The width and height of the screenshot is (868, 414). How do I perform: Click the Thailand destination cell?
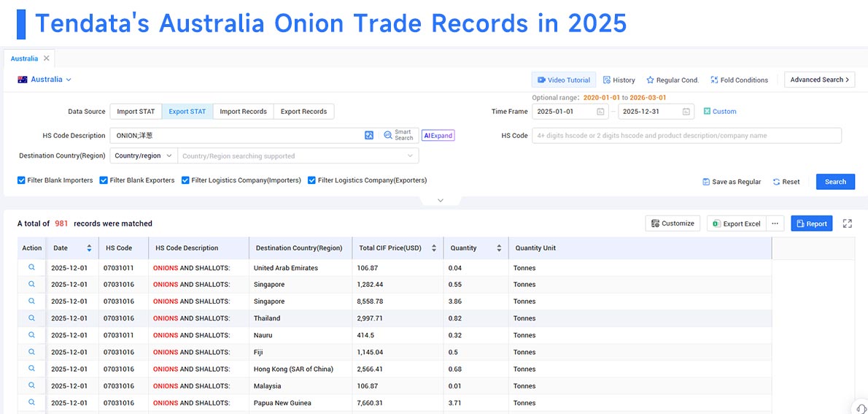coord(301,318)
